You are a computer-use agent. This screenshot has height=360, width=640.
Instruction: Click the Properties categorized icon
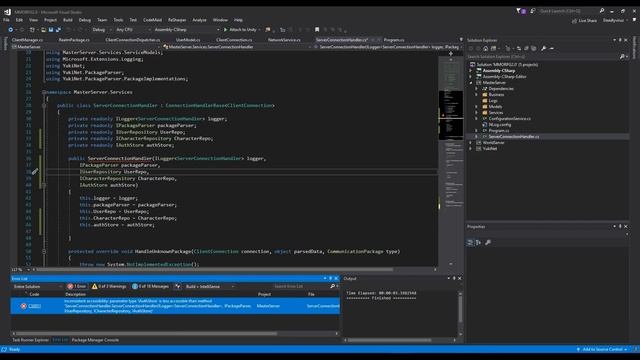tap(470, 242)
